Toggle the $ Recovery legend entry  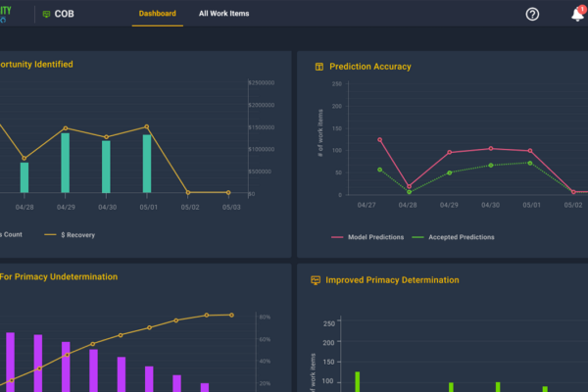click(70, 235)
